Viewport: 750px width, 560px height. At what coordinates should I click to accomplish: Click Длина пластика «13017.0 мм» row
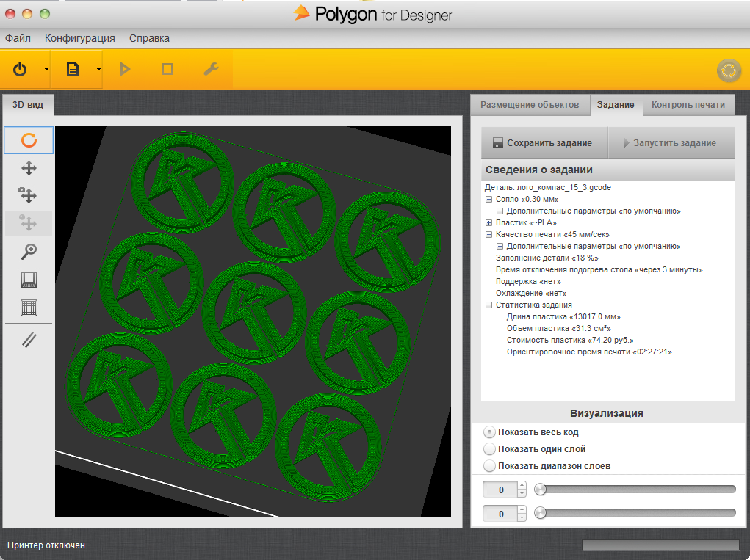pyautogui.click(x=563, y=316)
